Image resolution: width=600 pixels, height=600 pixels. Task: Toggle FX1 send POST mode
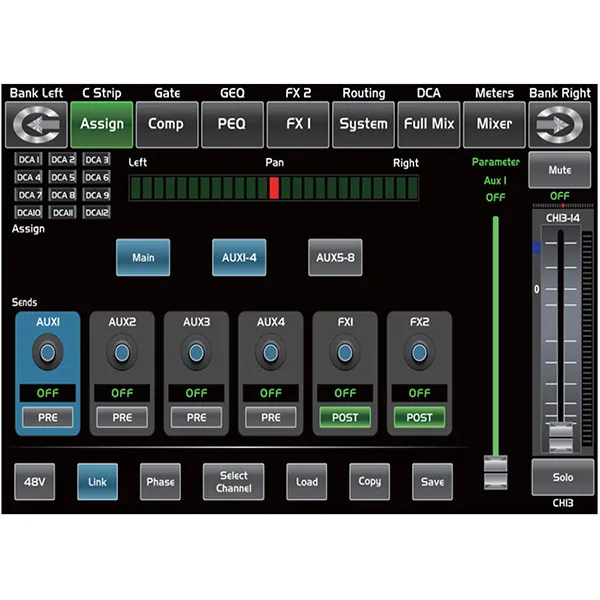(x=345, y=417)
